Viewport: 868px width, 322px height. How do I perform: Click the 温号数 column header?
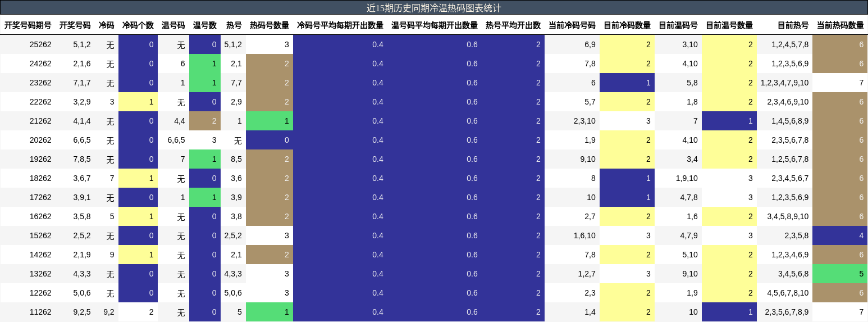[205, 25]
